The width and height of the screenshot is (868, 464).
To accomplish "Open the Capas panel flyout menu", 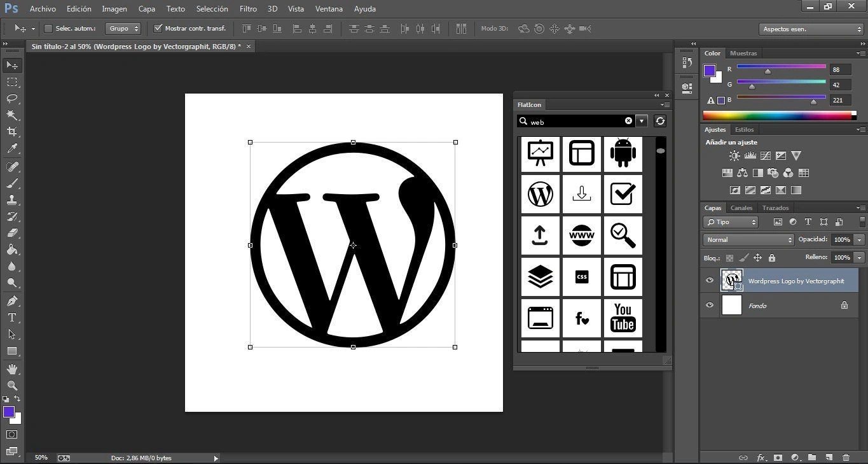I will click(x=860, y=208).
